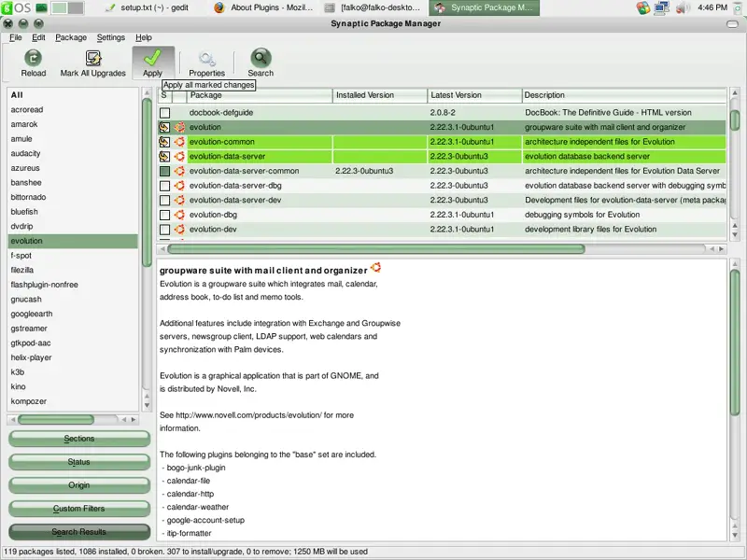Click the Ubuntu logo beside evolution-data-server-dbg
747x560 pixels.
(x=179, y=186)
